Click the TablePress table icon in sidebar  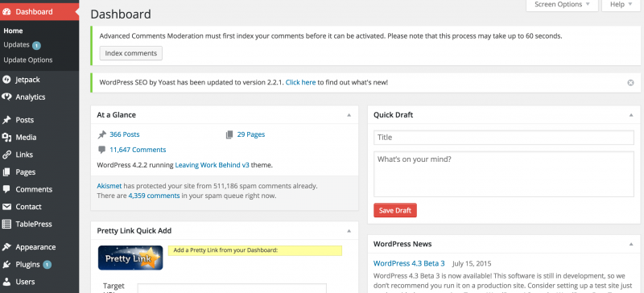click(x=6, y=225)
